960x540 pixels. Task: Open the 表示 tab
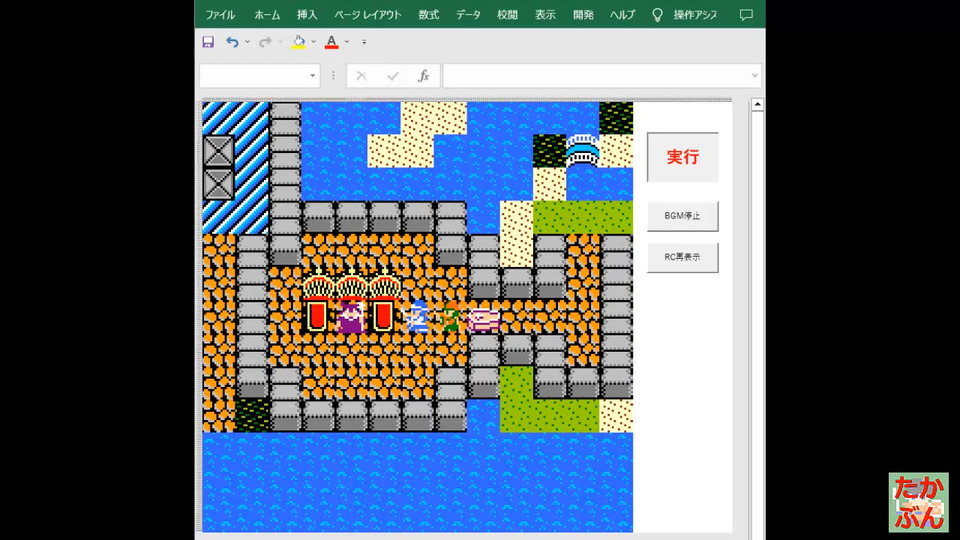(546, 15)
